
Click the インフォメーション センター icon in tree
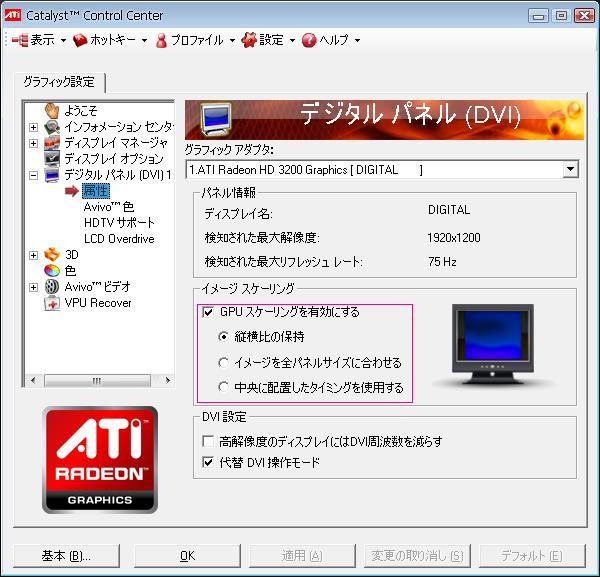click(52, 127)
